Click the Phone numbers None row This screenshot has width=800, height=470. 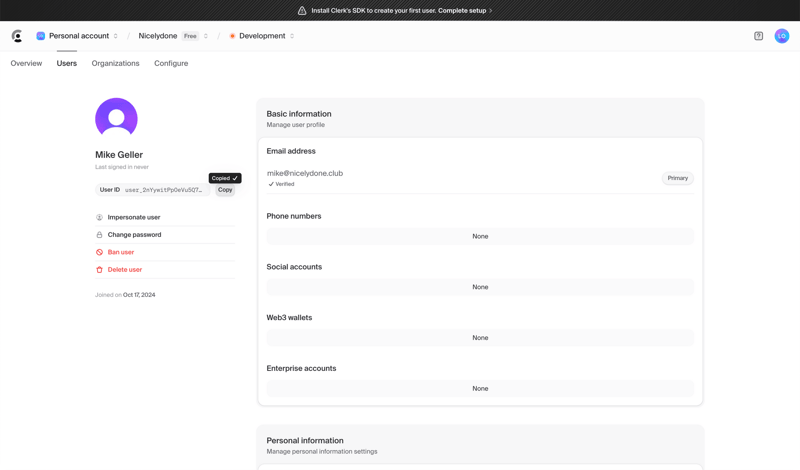coord(480,236)
